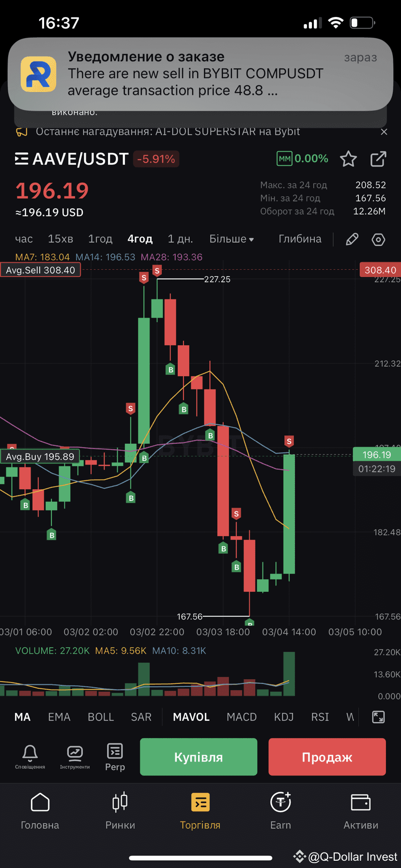Open chart settings hexagon icon
Image resolution: width=401 pixels, height=868 pixels.
coord(378,239)
